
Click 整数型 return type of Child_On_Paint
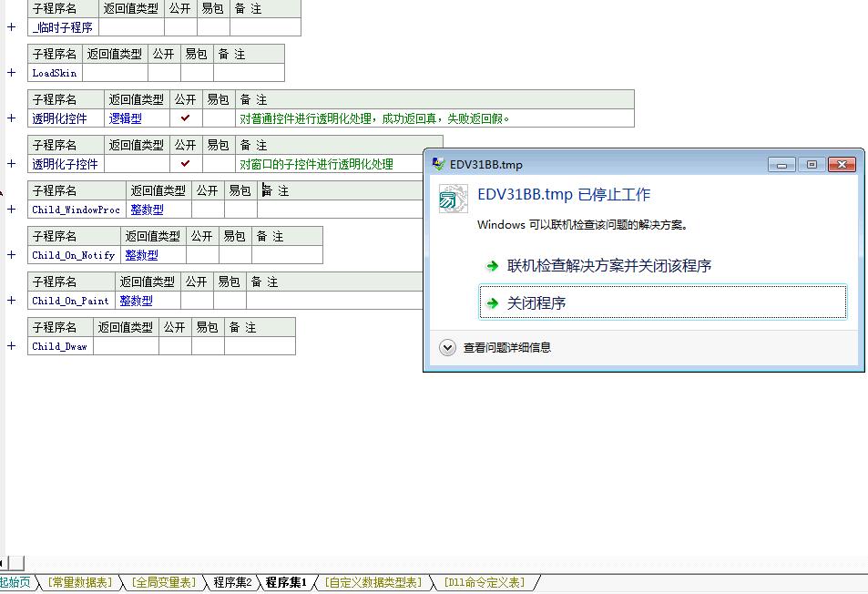136,301
